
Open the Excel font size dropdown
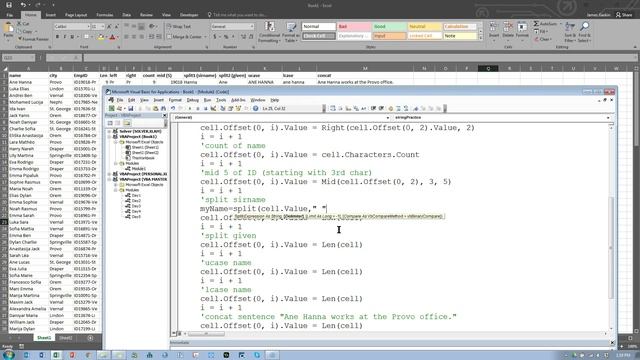102,27
